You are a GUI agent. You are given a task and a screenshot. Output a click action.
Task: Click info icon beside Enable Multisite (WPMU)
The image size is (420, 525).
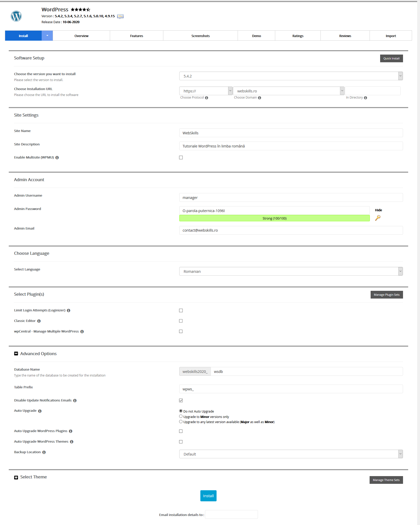57,158
